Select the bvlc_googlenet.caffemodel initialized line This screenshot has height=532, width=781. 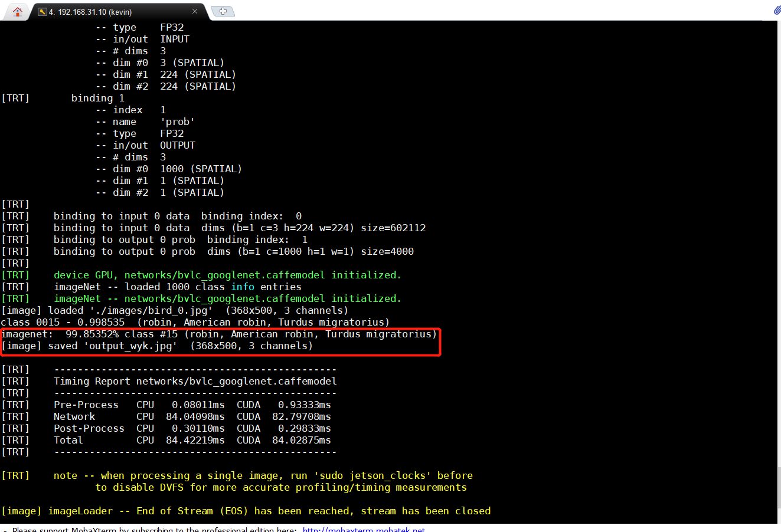click(198, 298)
